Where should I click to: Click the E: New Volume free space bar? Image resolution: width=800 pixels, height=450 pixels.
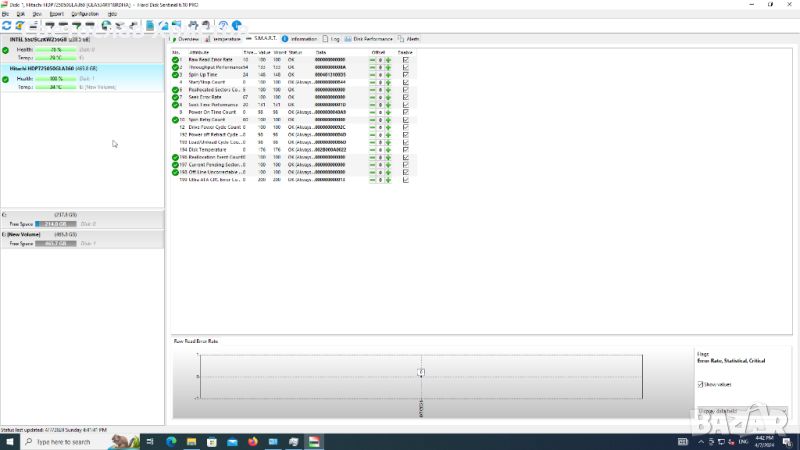pyautogui.click(x=55, y=243)
